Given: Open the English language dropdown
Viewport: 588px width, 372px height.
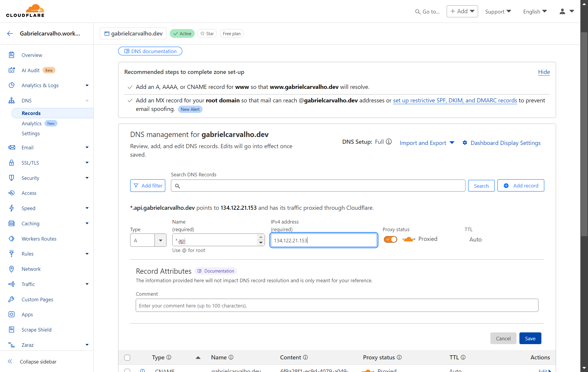Looking at the screenshot, I should pos(535,11).
